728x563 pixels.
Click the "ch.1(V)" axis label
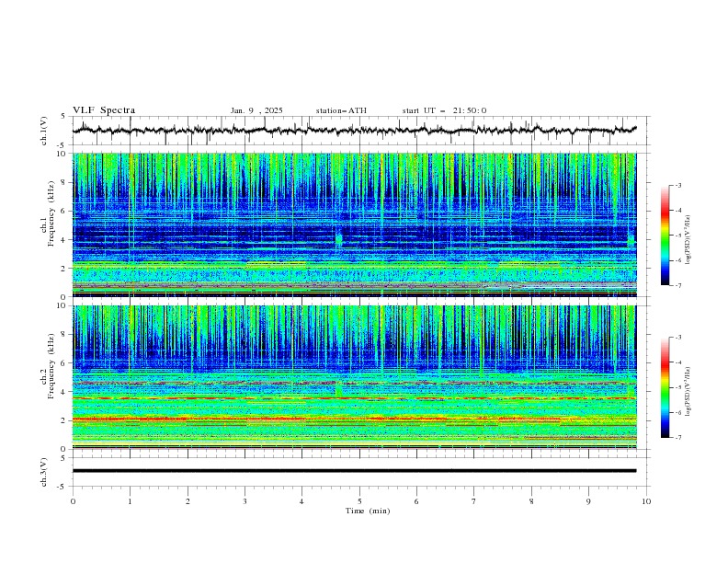coord(44,131)
